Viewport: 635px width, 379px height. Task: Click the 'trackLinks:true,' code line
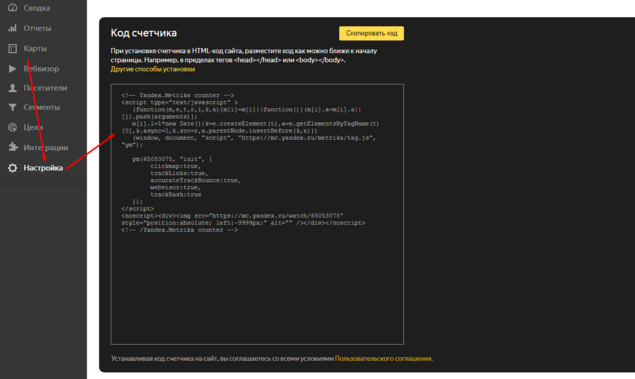[179, 173]
